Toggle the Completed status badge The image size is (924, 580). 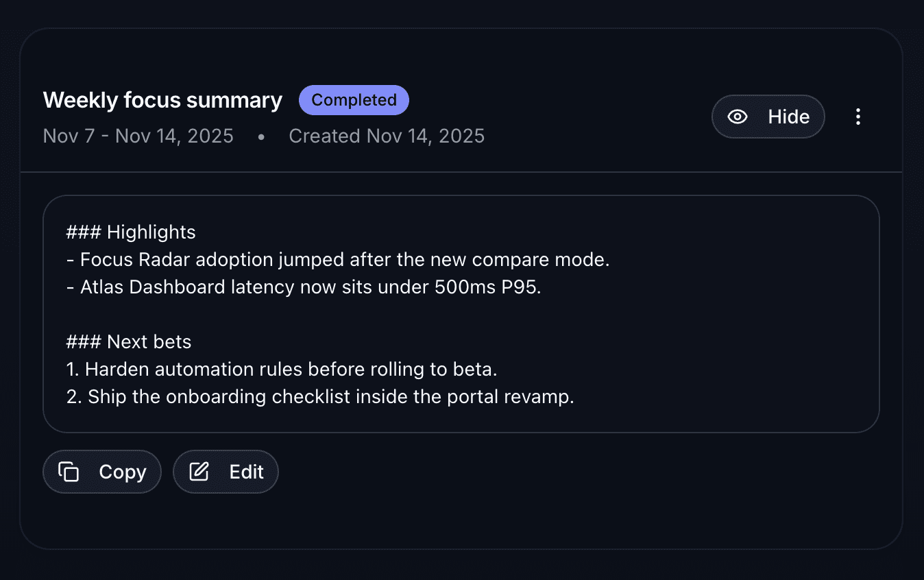click(x=354, y=99)
